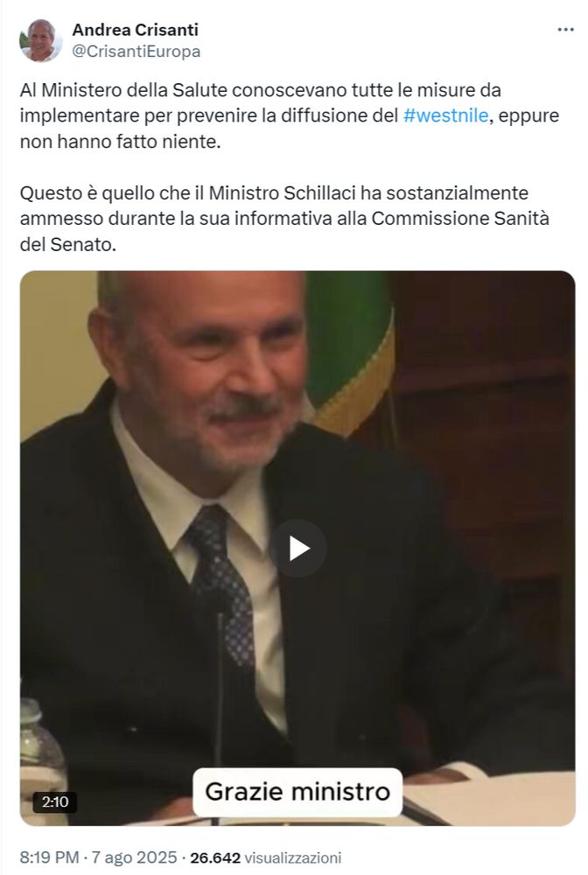Click the green flag in the video
Image resolution: width=588 pixels, height=875 pixels.
pos(348,346)
